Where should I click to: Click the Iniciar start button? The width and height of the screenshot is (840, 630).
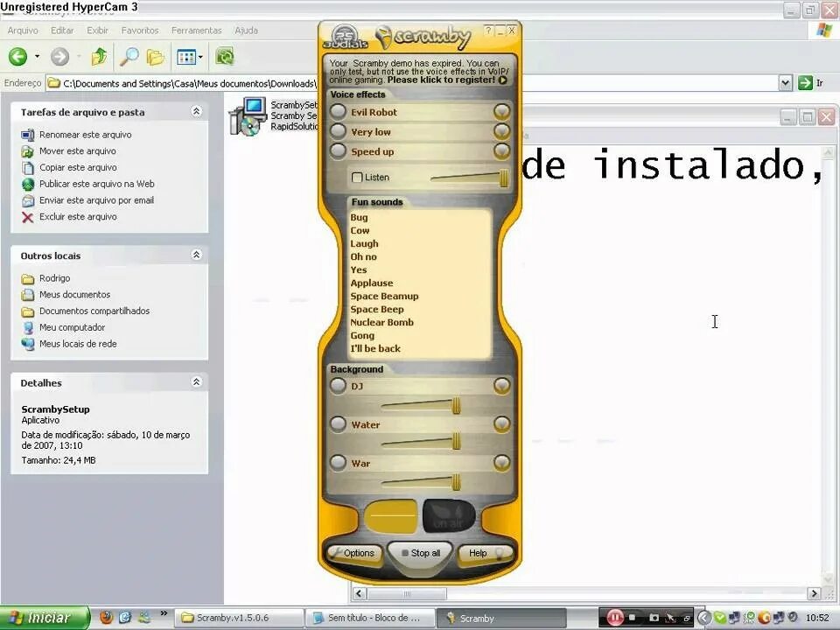[x=45, y=618]
